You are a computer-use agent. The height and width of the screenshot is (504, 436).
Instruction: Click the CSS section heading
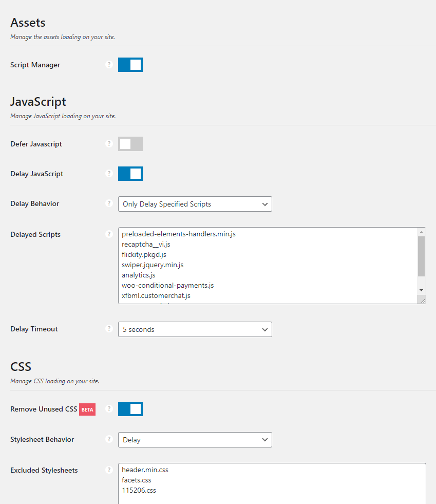tap(21, 367)
